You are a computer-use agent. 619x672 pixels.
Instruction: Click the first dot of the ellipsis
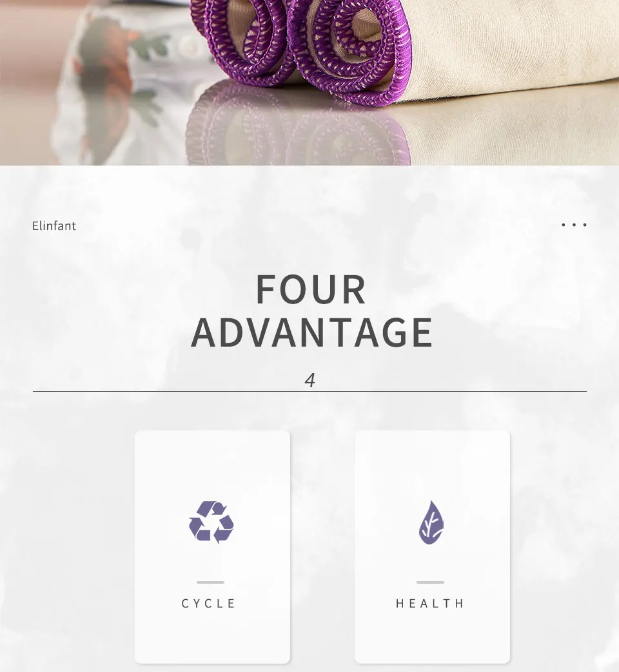564,225
